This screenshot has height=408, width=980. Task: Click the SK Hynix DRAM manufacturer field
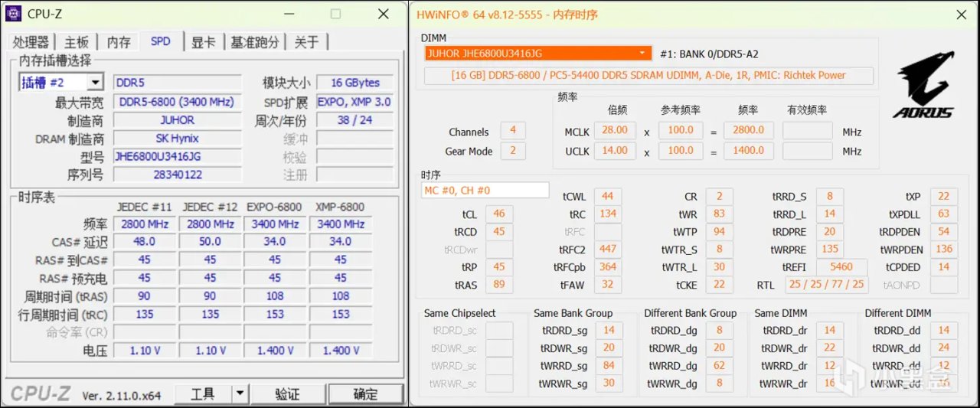176,139
